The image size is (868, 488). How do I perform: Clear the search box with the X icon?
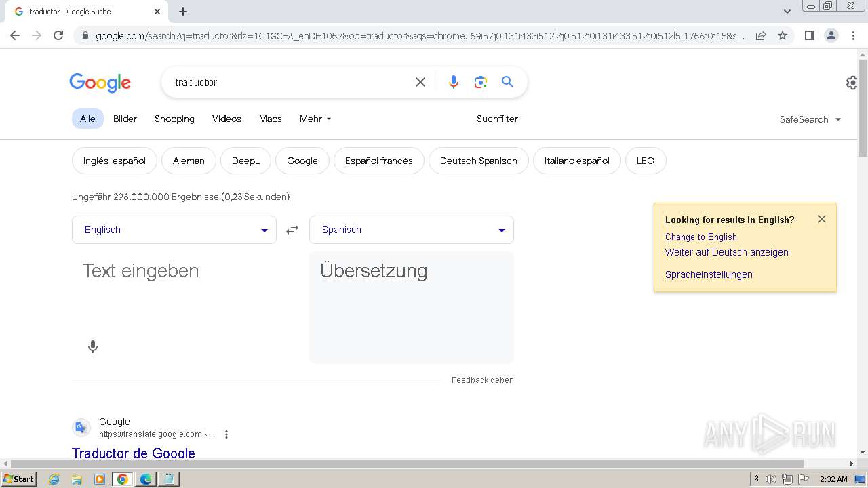pos(420,82)
